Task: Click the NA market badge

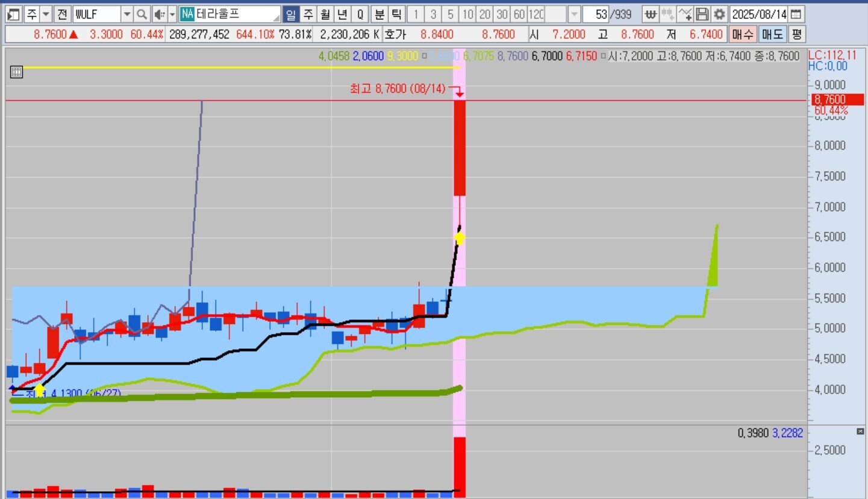Action: tap(187, 14)
